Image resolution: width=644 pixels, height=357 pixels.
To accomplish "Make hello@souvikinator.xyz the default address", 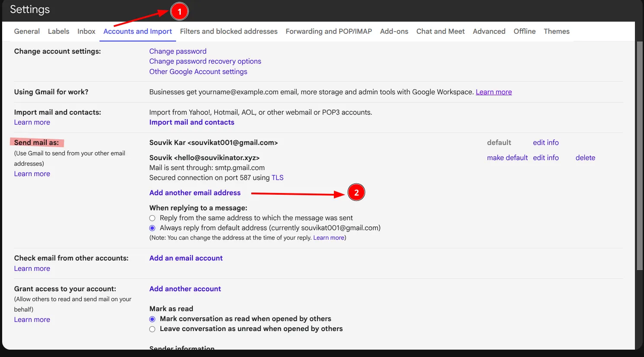I will (507, 158).
